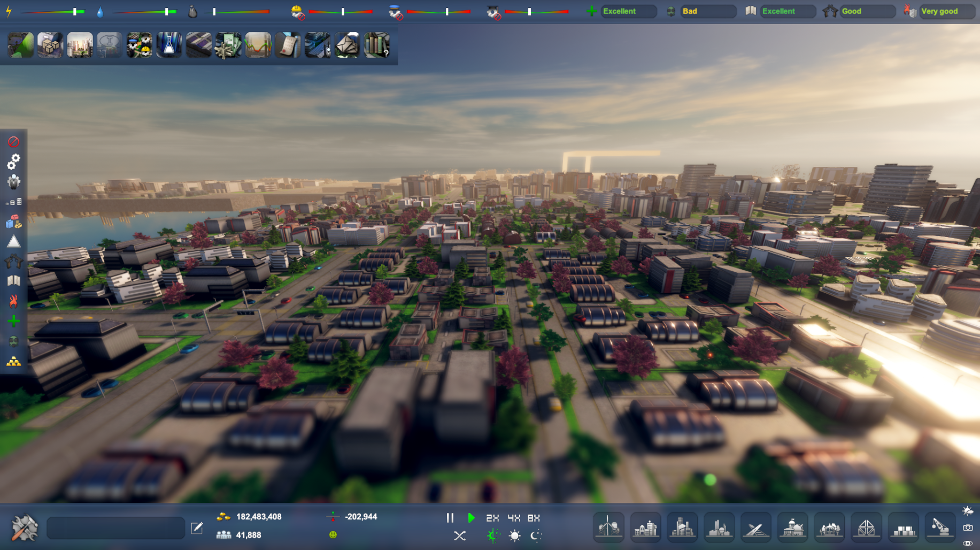This screenshot has height=550, width=980.
Task: Show the colored zones and goods overlay
Action: pyautogui.click(x=13, y=221)
